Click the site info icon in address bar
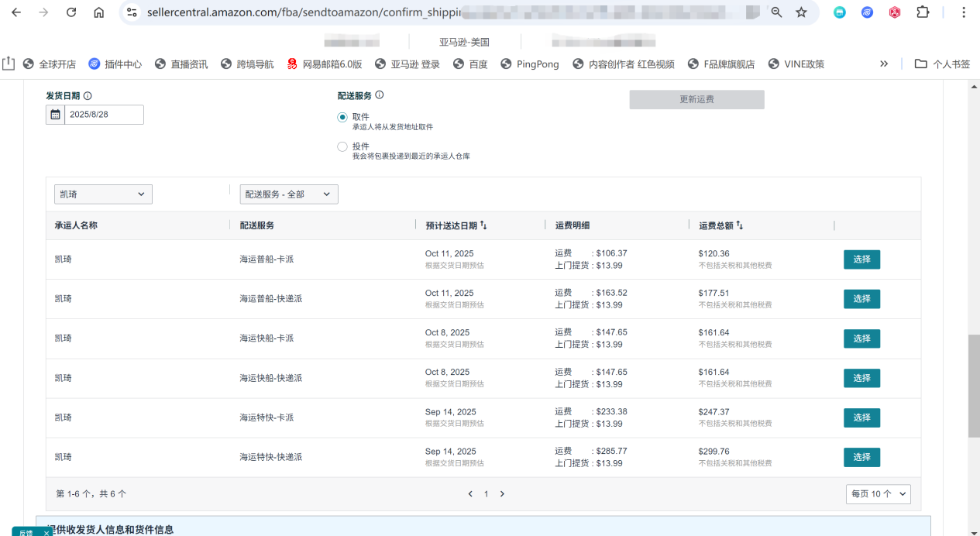This screenshot has width=980, height=536. 132,12
